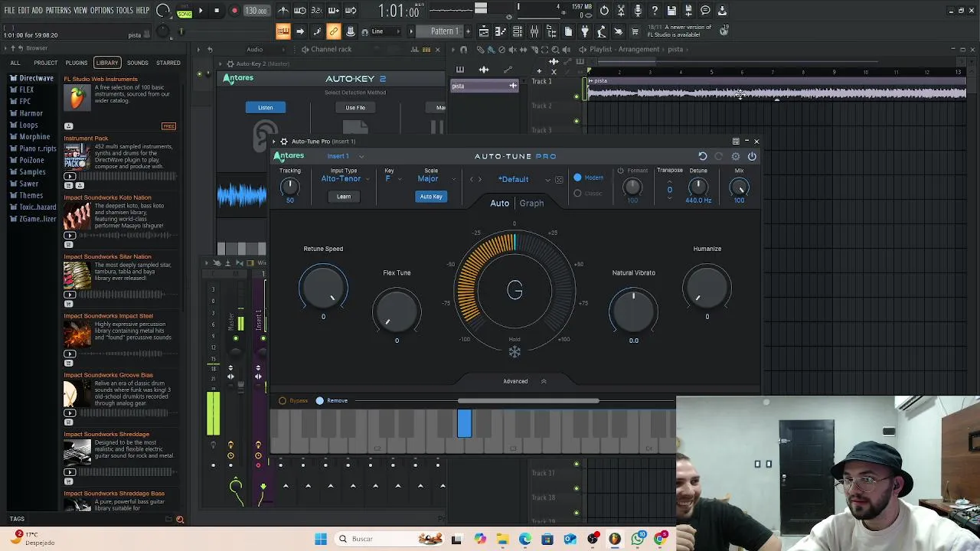980x551 pixels.
Task: Open the Scale Major dropdown
Action: point(436,179)
